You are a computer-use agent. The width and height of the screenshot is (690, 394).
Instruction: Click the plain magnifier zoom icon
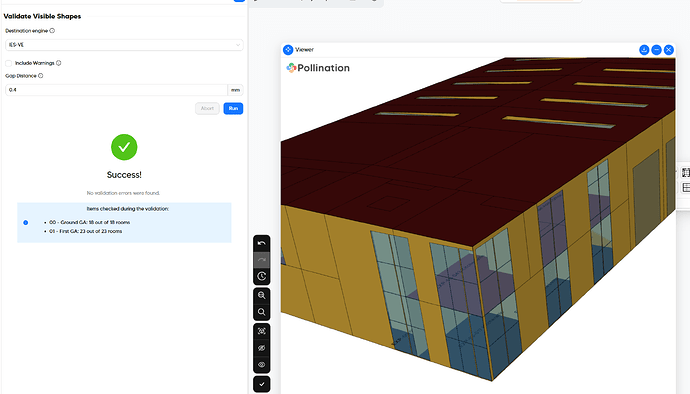tap(261, 312)
